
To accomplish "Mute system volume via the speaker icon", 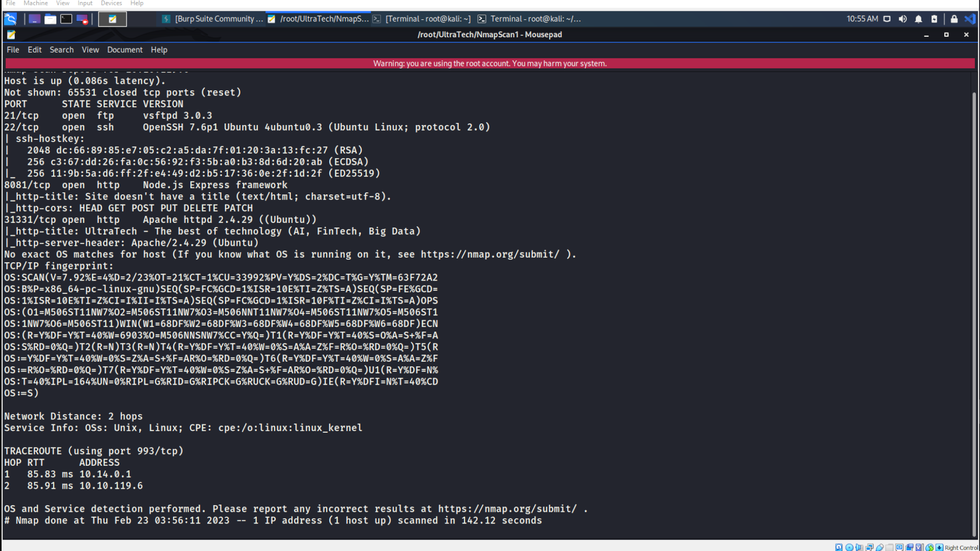I will (903, 19).
